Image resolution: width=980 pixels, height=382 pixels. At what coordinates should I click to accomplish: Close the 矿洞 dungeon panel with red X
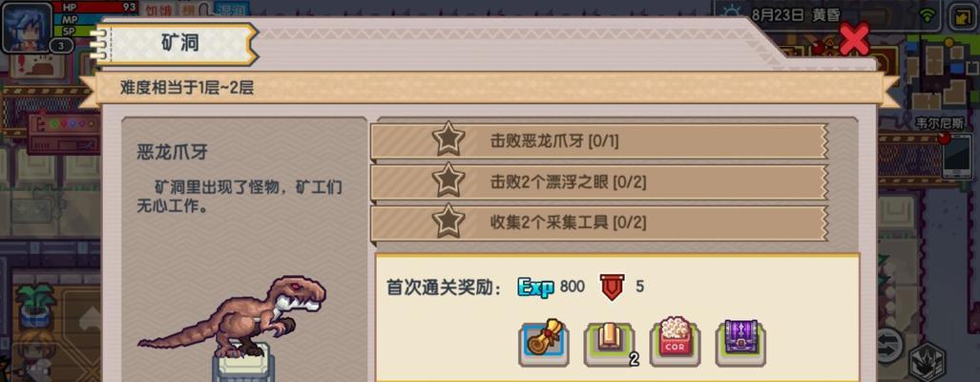coord(854,39)
